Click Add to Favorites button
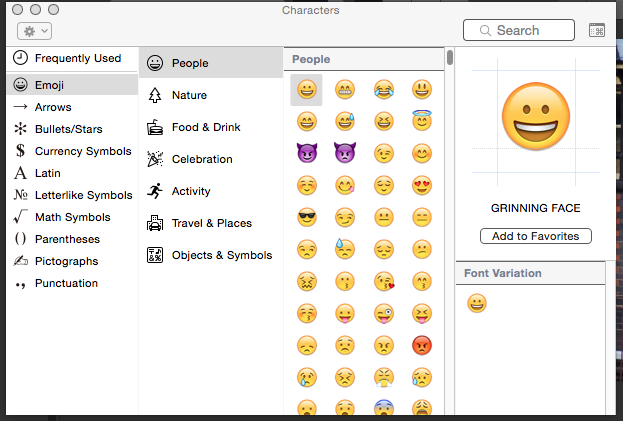 click(536, 236)
